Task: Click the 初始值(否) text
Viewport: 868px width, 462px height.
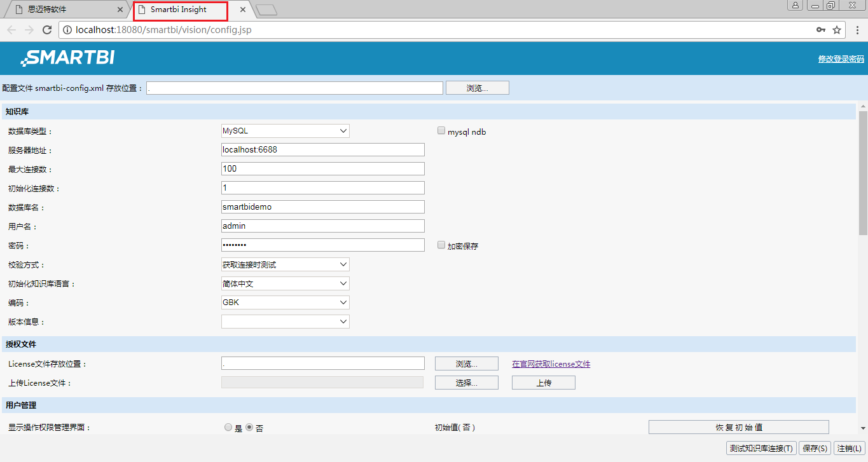Action: [455, 428]
